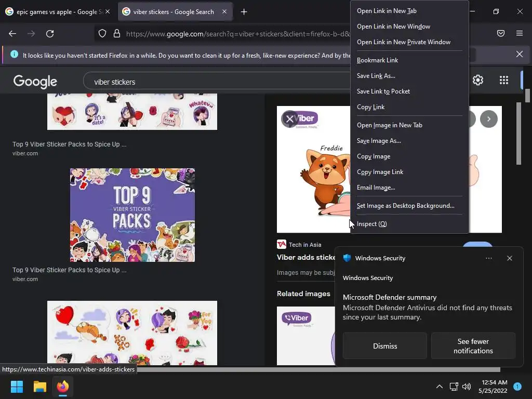The width and height of the screenshot is (532, 399).
Task: Close the epic games vs apple tab
Action: tap(108, 11)
